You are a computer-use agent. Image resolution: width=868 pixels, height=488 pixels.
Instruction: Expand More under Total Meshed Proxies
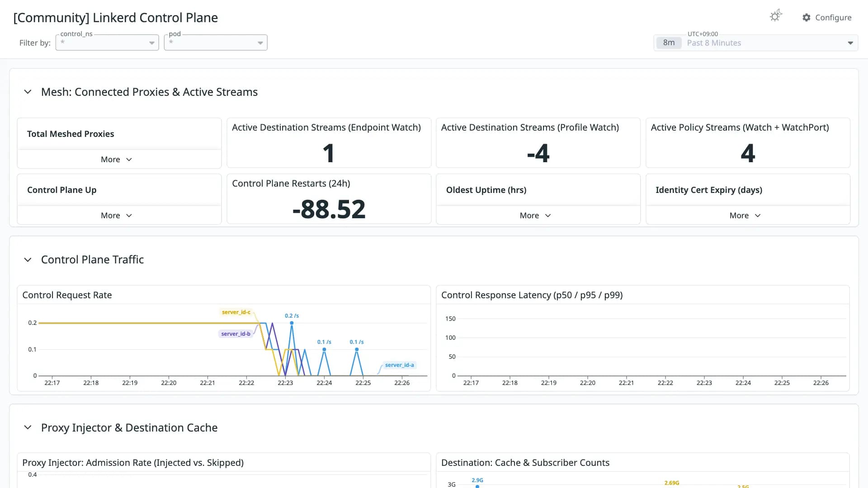116,160
